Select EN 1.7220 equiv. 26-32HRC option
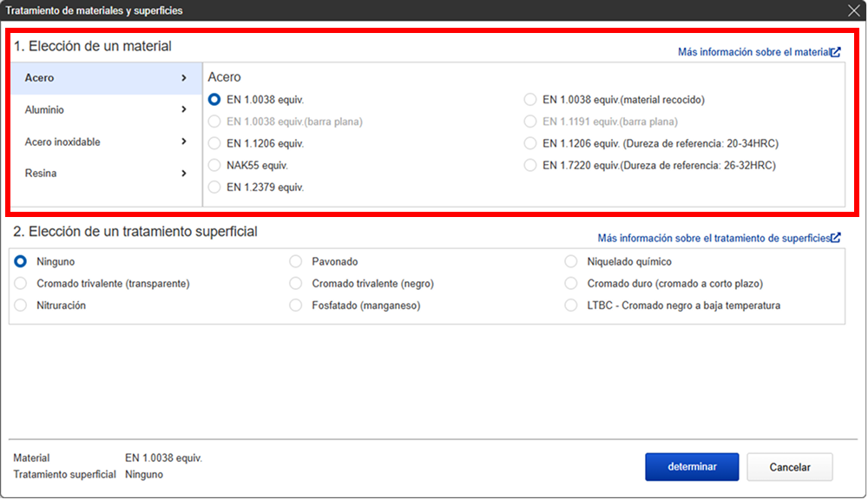868x500 pixels. pos(530,165)
